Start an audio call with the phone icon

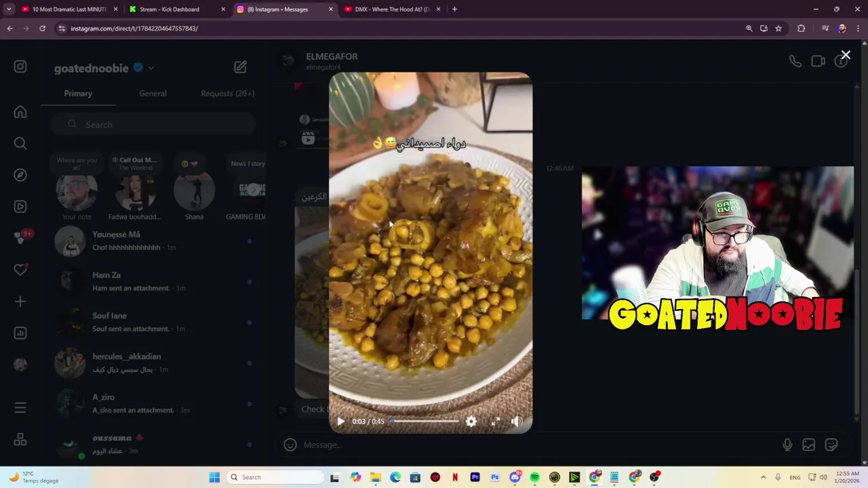click(795, 62)
